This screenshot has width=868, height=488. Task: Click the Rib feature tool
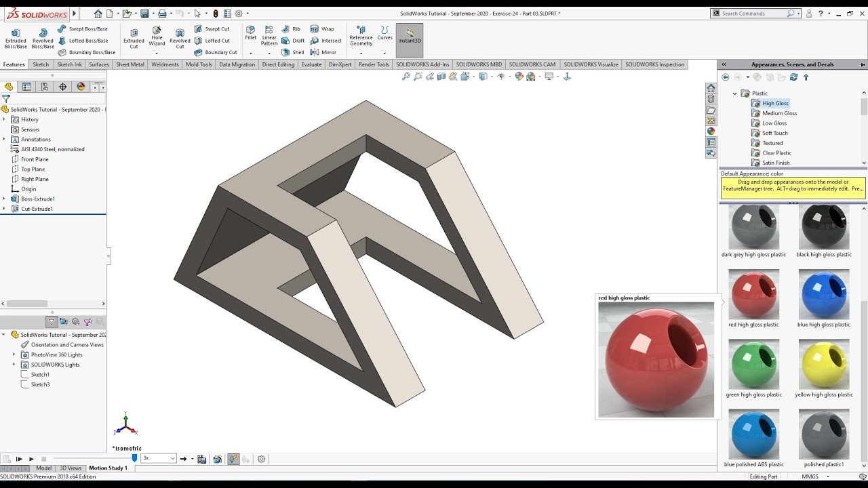[292, 29]
